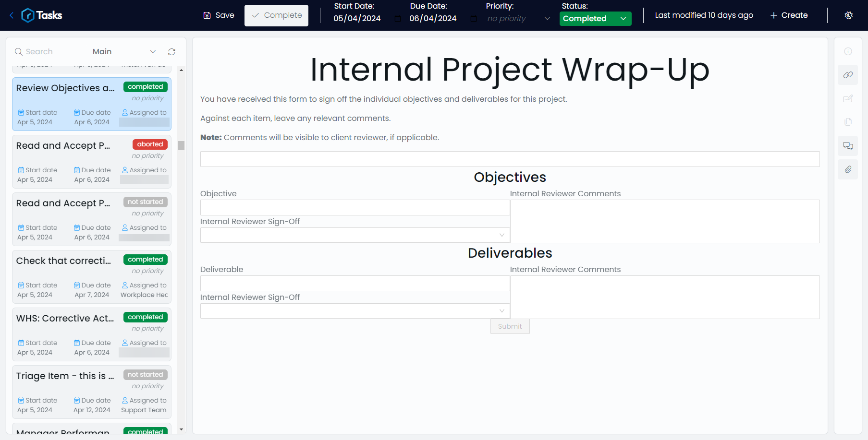Click Last modified 10 days ago text

coord(704,15)
